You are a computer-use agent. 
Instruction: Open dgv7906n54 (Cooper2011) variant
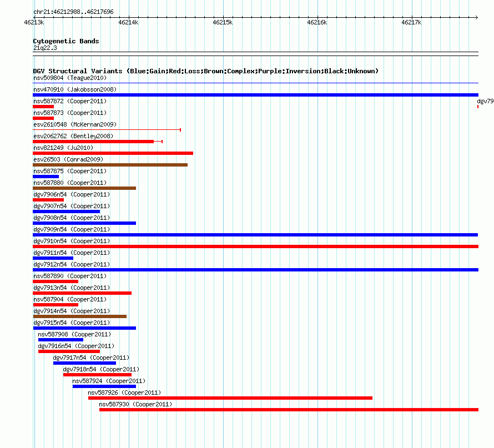click(x=72, y=194)
